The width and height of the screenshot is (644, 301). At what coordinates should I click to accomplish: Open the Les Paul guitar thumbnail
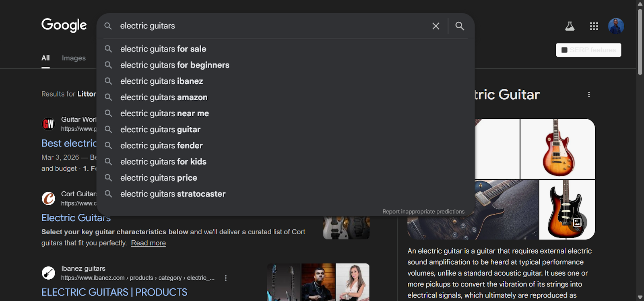[x=557, y=148]
